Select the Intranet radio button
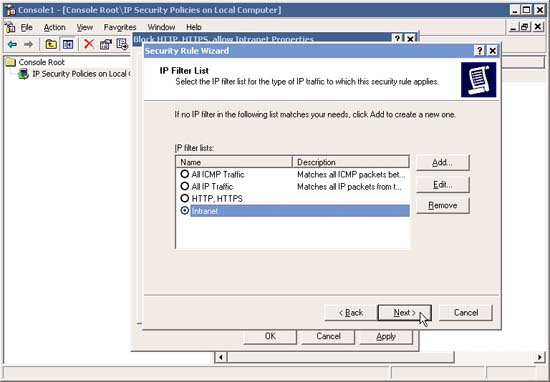 [185, 210]
